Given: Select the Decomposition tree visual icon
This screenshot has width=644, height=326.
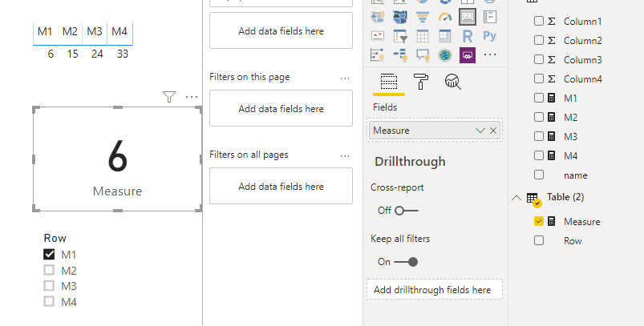Looking at the screenshot, I should [400, 55].
